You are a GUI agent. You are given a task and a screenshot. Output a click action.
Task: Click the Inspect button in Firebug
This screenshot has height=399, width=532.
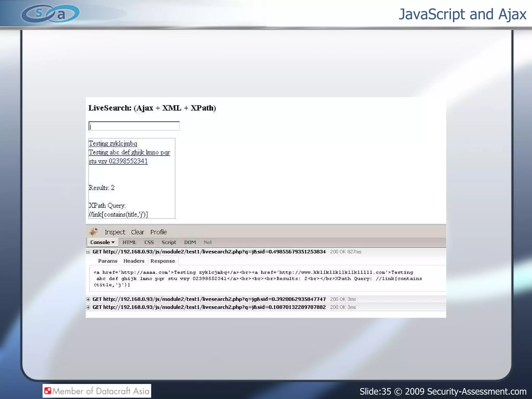(115, 232)
